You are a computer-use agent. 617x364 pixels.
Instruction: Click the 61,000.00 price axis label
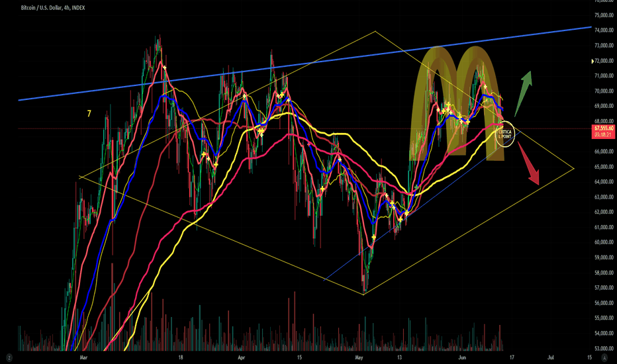[x=604, y=228]
